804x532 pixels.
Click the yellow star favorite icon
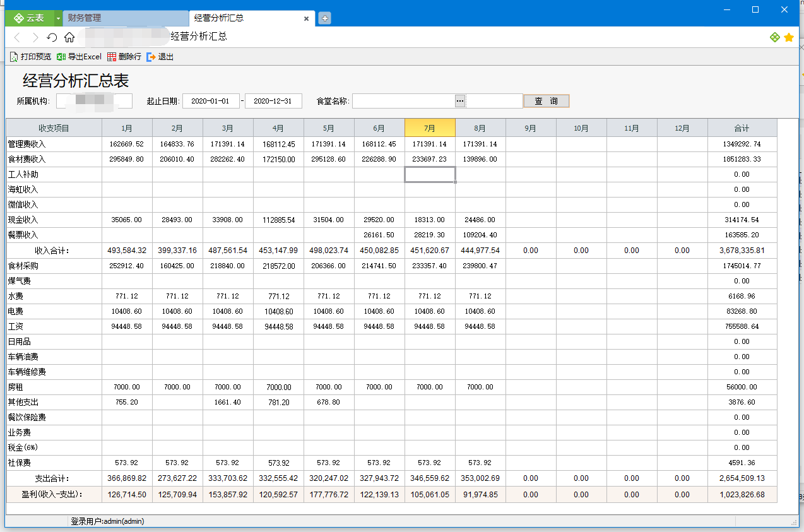(789, 37)
